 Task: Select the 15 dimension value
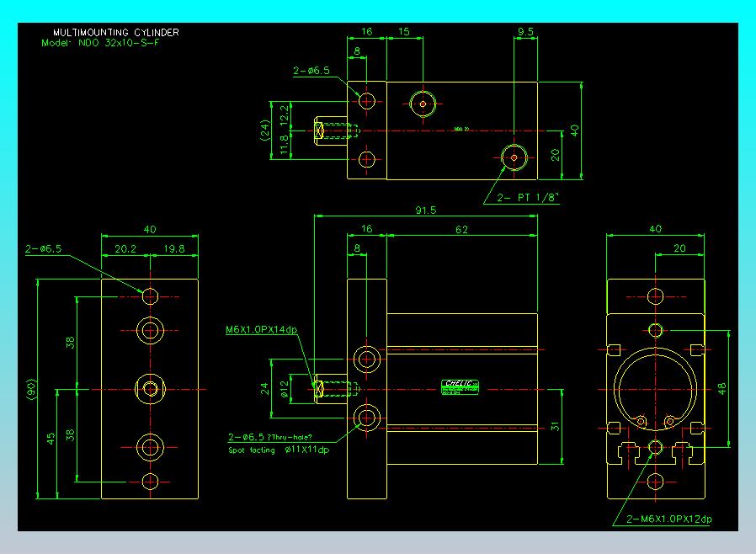403,32
